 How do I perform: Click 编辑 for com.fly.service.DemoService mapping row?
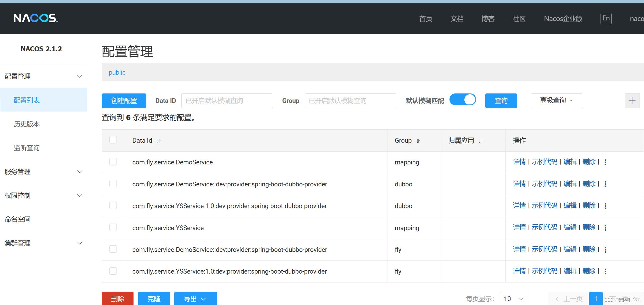[570, 162]
